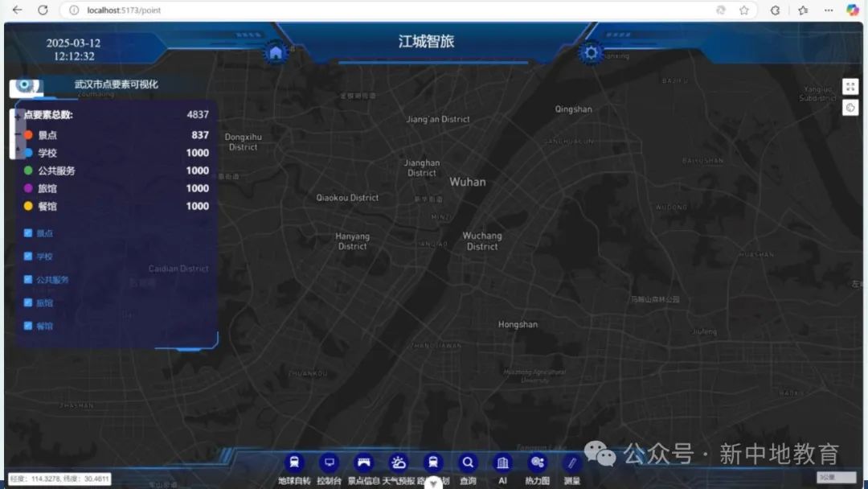
Task: Select the 测量 measure tool icon
Action: [572, 462]
